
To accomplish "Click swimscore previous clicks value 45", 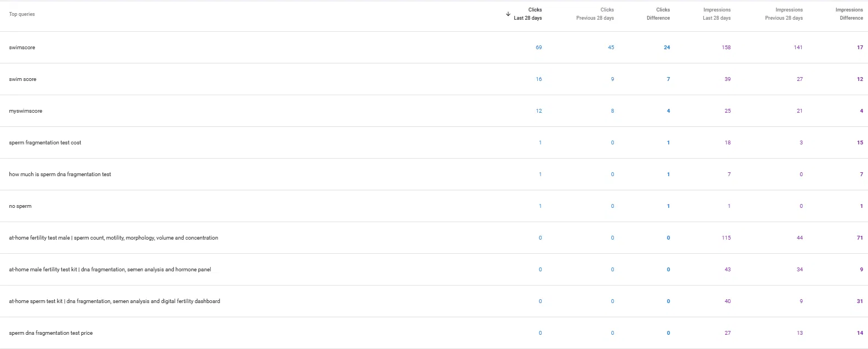I will (611, 48).
